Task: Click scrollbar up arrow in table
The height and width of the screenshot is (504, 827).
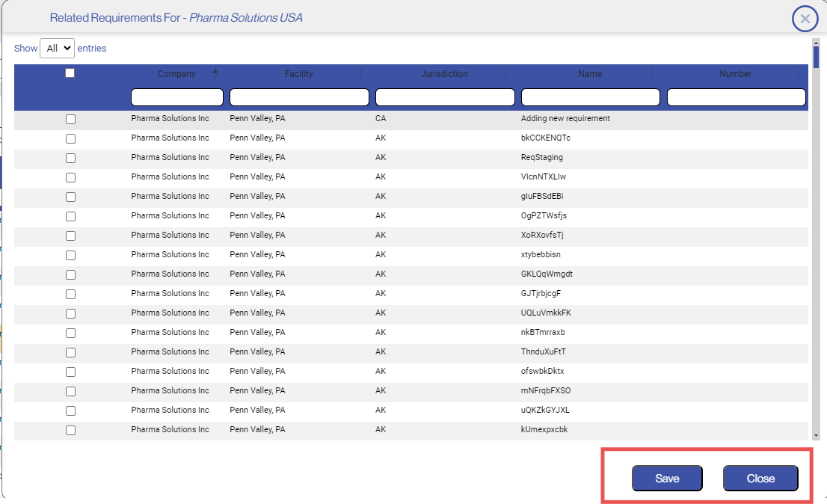Action: point(816,43)
